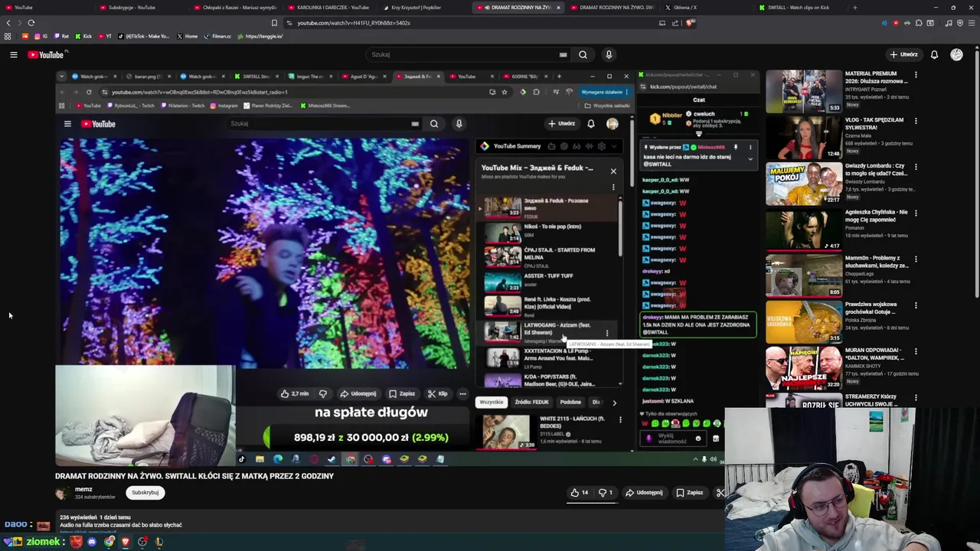Viewport: 980px width, 551px height.
Task: Open the account avatar menu
Action: tap(956, 54)
